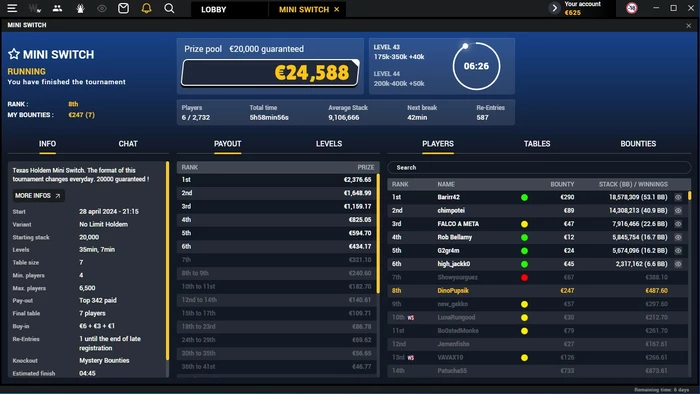This screenshot has height=394, width=700.
Task: Click G2gr4m's green status dot
Action: pyautogui.click(x=525, y=251)
